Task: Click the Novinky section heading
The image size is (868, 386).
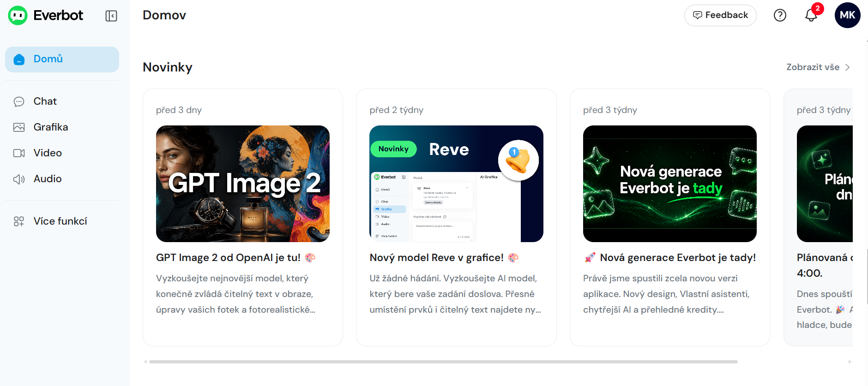Action: point(168,67)
